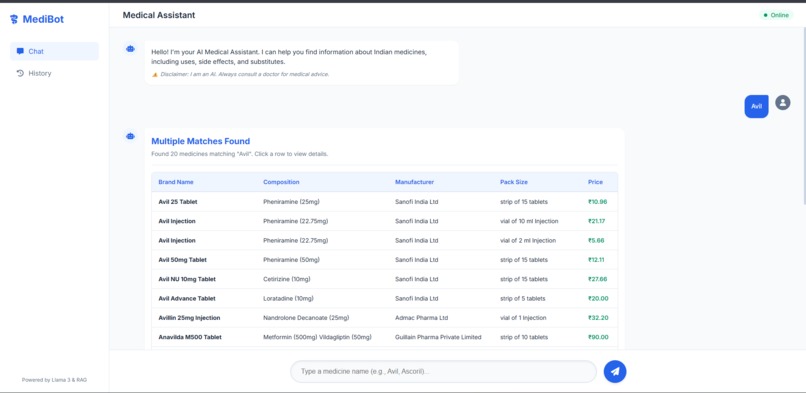Click the 'Found 20 medicines matching' subtitle

(240, 154)
